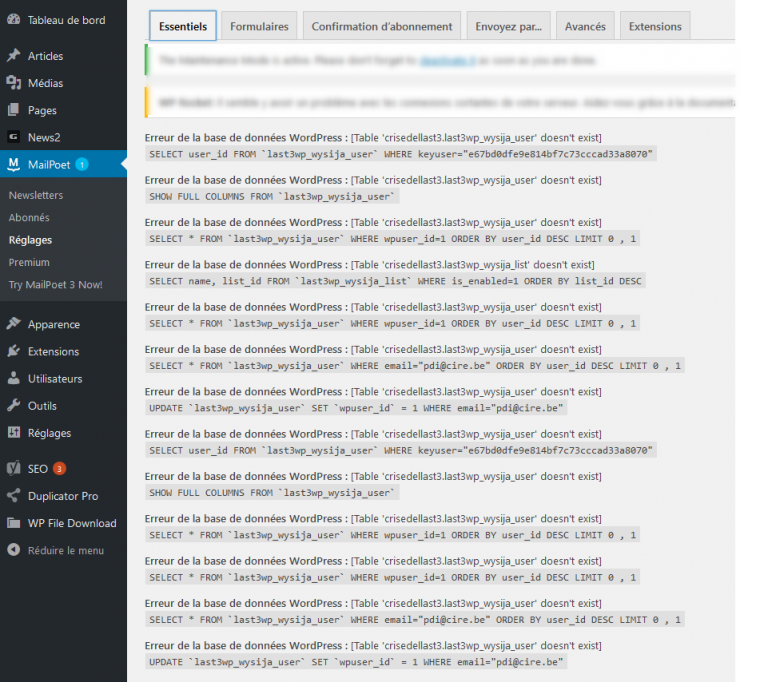Open the Utilisateurs menu
Viewport: 760px width, 682px height.
55,378
